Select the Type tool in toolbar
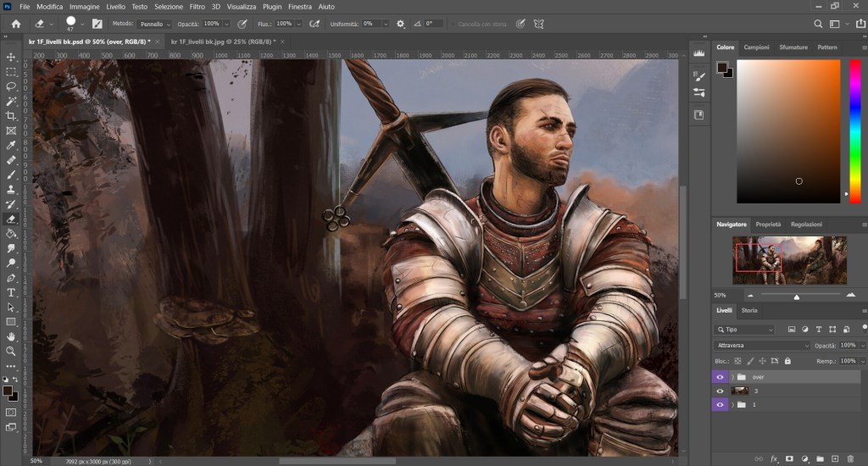 [x=11, y=292]
